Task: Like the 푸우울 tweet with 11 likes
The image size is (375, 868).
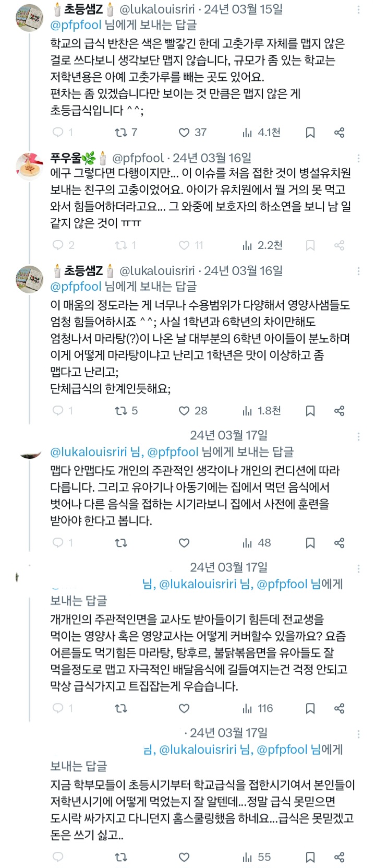Action: click(184, 245)
